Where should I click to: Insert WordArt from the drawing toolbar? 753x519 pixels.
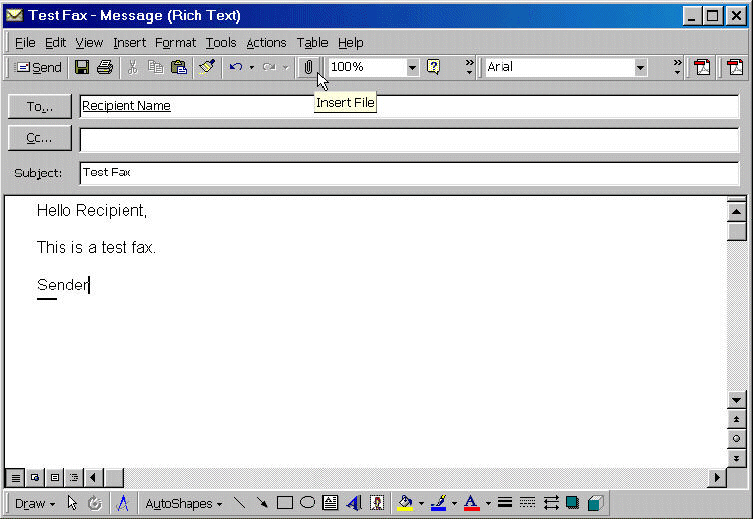(x=353, y=503)
